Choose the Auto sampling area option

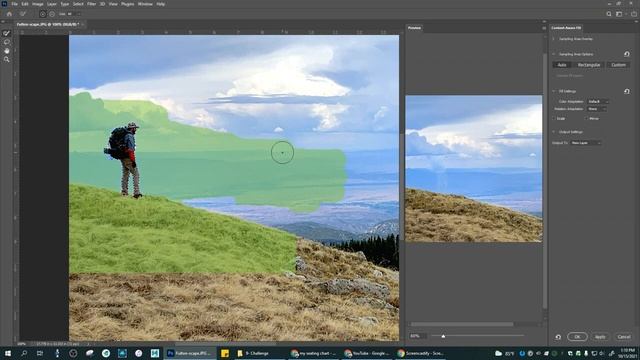pos(562,65)
